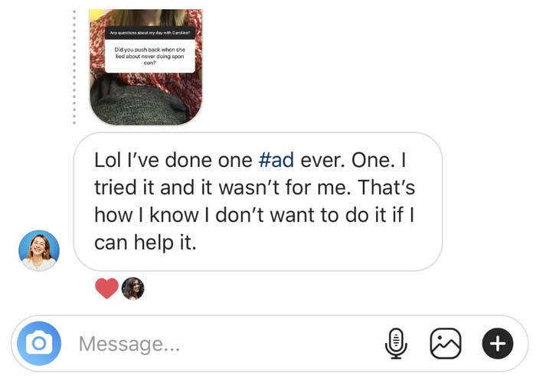This screenshot has height=392, width=536.
Task: Open the photo gallery picker icon
Action: coord(446,343)
